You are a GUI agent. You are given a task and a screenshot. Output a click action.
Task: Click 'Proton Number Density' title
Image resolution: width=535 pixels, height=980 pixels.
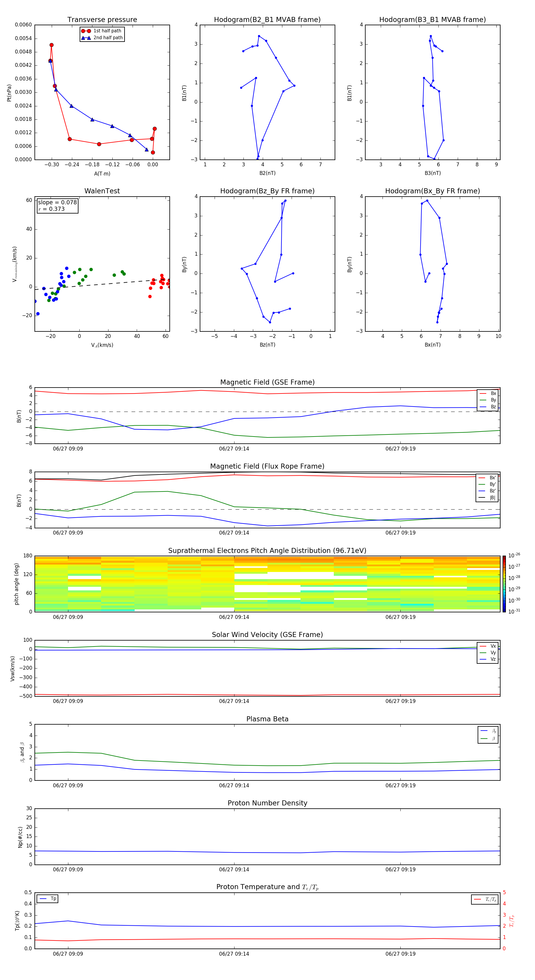[267, 803]
